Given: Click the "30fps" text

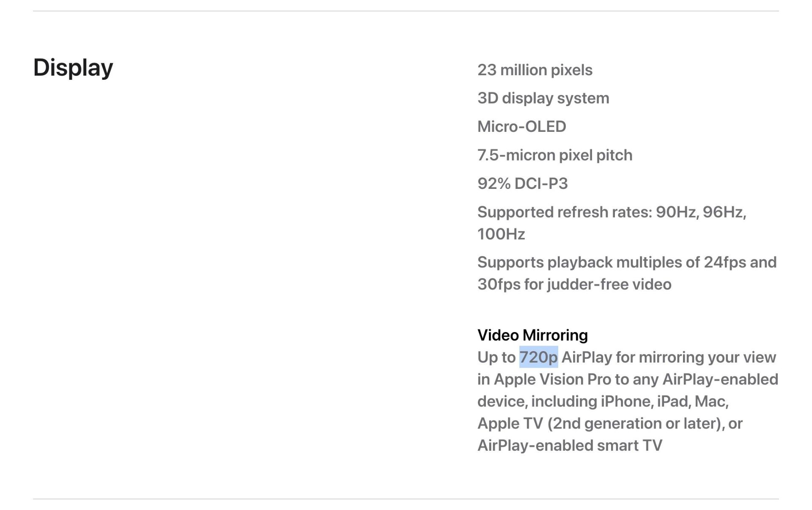Looking at the screenshot, I should (x=499, y=284).
